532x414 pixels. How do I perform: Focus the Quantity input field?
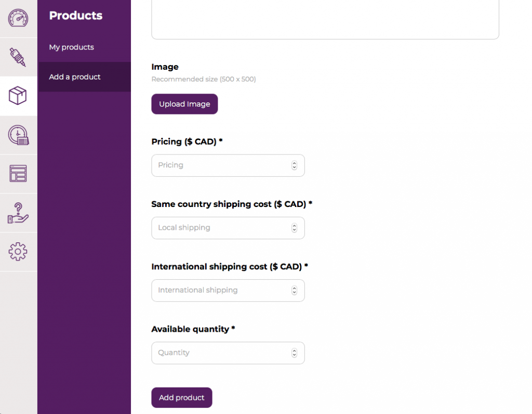[x=228, y=353]
